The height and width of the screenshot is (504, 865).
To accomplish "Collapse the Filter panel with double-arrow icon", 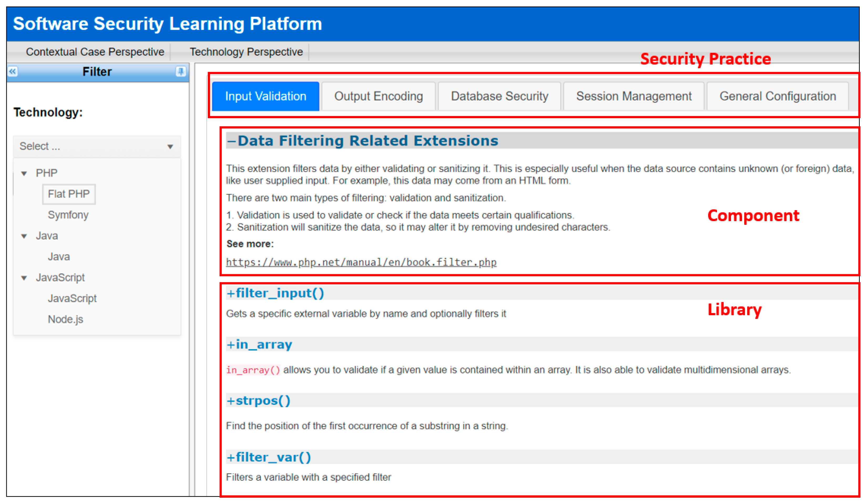I will [13, 71].
